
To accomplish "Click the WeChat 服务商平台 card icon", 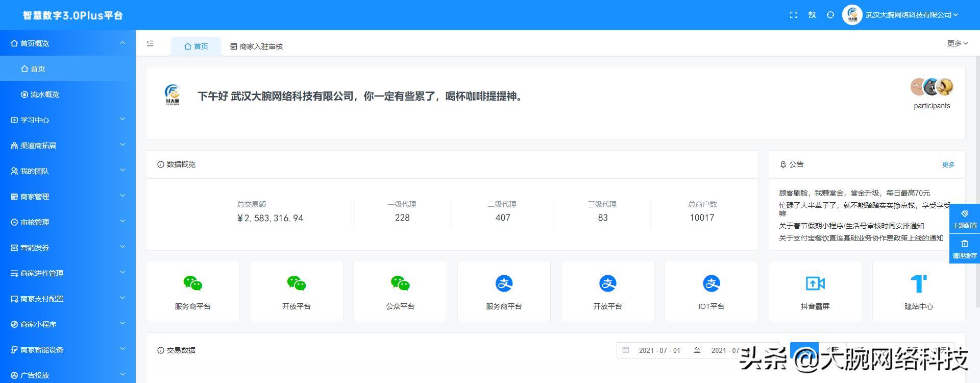I will tap(192, 283).
